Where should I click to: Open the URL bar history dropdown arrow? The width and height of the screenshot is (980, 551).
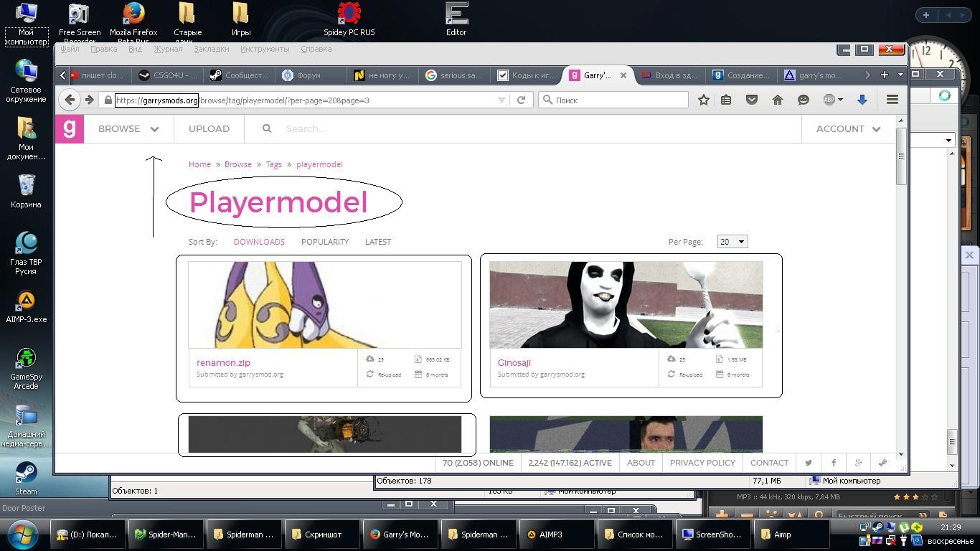(x=501, y=100)
